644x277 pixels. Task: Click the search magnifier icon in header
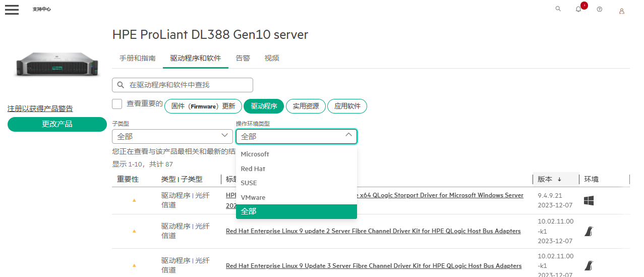558,9
